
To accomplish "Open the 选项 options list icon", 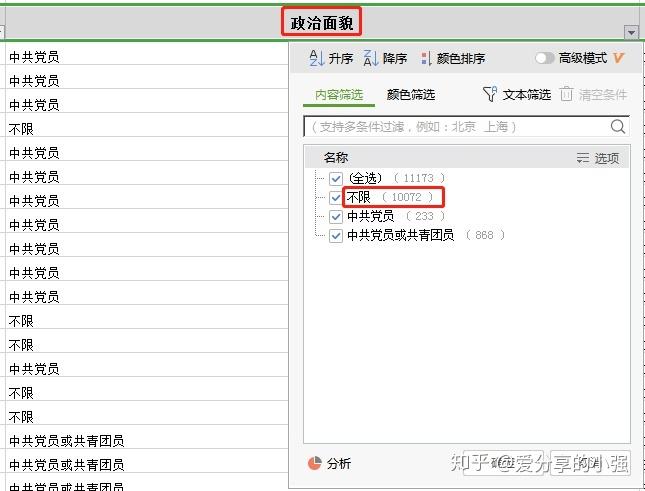I will (582, 157).
